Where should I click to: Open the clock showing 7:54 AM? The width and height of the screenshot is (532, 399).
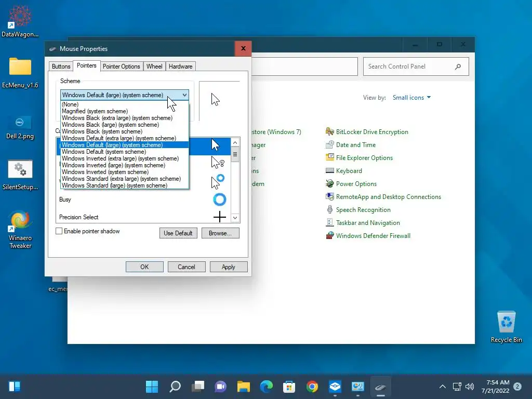tap(495, 387)
